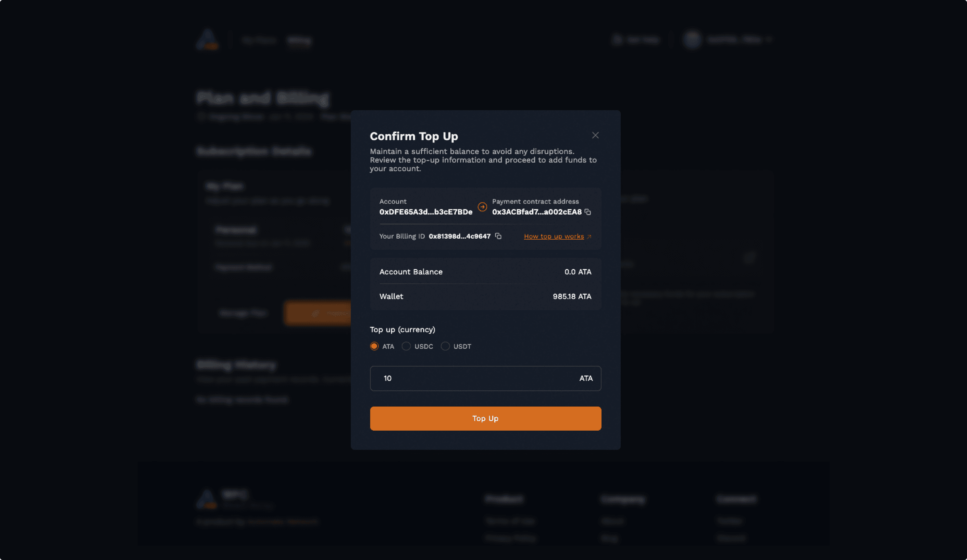Open the How top up works link
967x560 pixels.
point(554,237)
